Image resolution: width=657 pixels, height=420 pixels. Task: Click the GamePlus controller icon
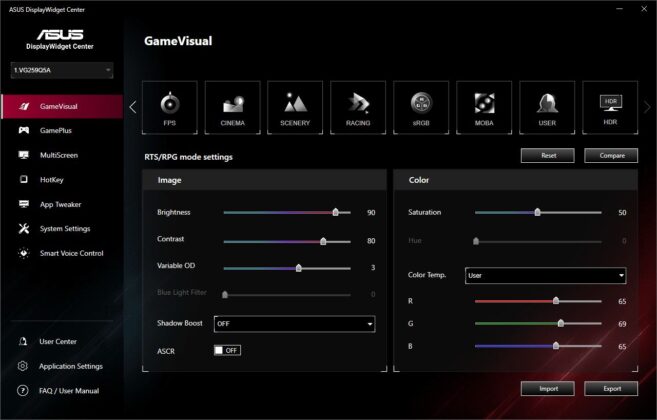click(24, 130)
